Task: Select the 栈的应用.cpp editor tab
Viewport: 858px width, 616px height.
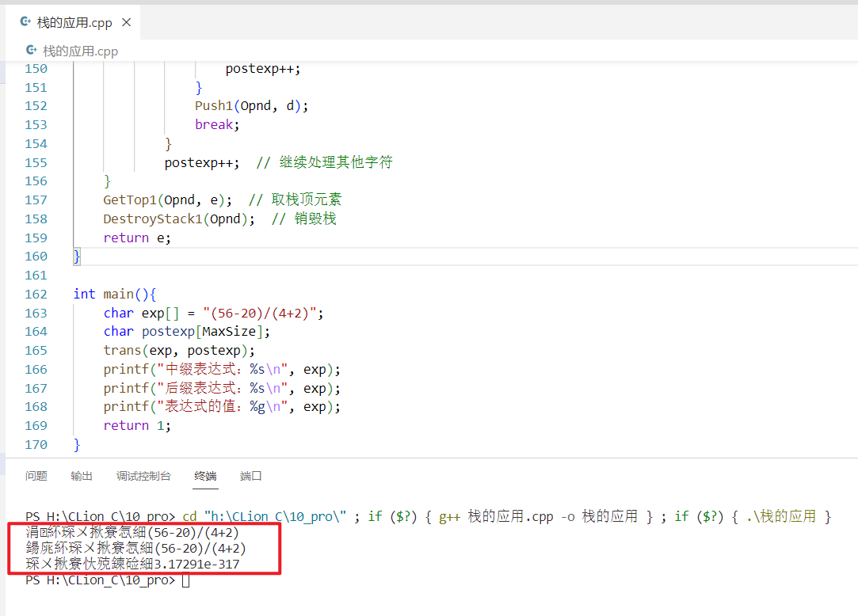Action: 74,22
